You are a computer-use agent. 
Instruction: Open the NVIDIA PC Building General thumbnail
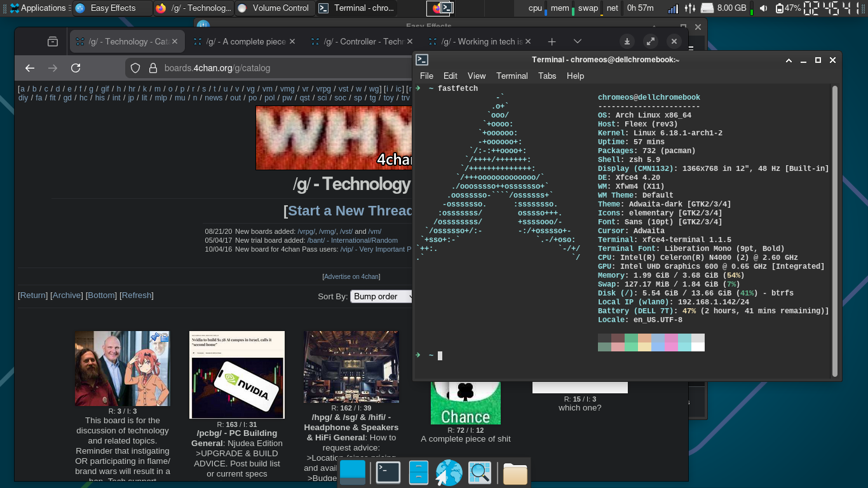pos(237,375)
